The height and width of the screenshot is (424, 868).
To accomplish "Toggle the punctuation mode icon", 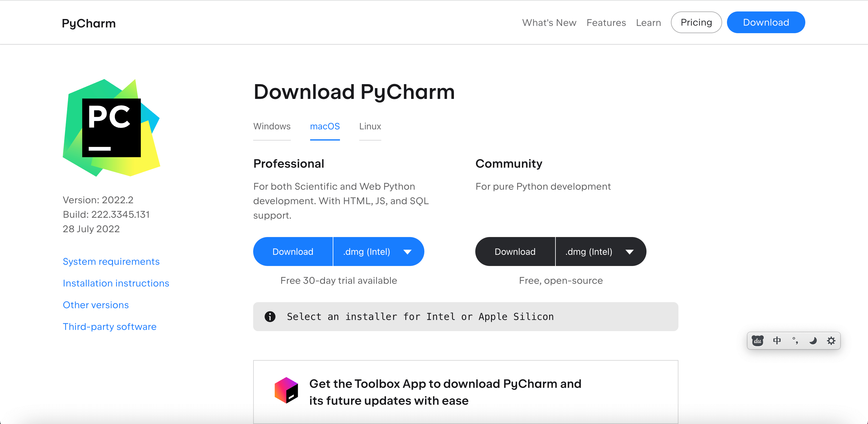I will pyautogui.click(x=795, y=340).
